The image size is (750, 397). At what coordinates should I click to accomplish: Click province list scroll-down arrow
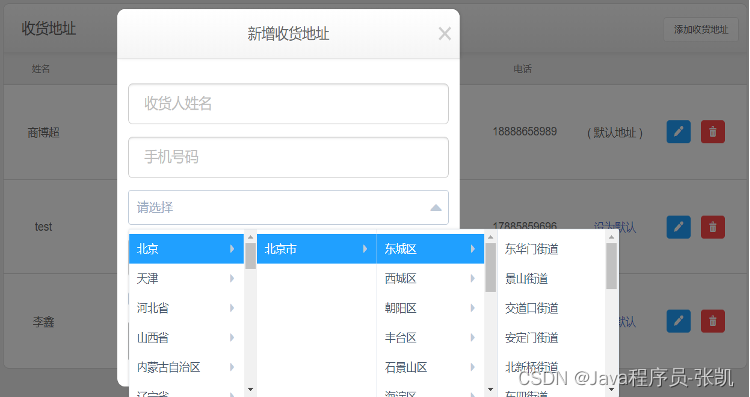tap(250, 390)
